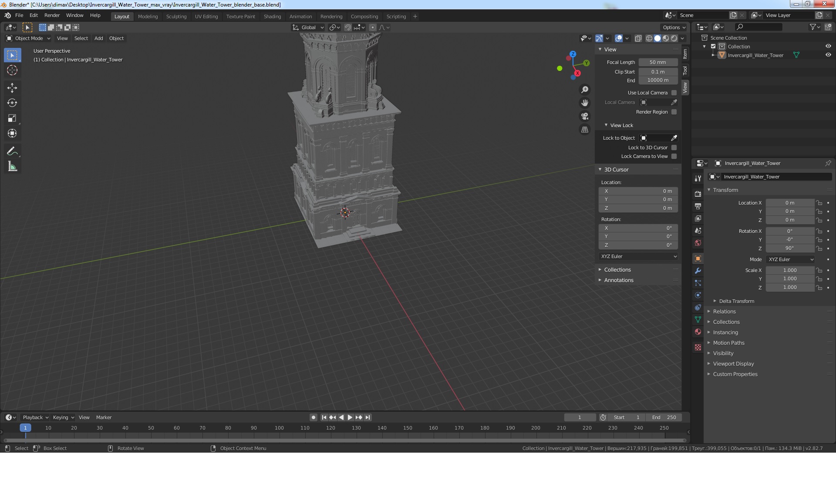Open the View Layer properties tab
836x504 pixels.
click(698, 218)
